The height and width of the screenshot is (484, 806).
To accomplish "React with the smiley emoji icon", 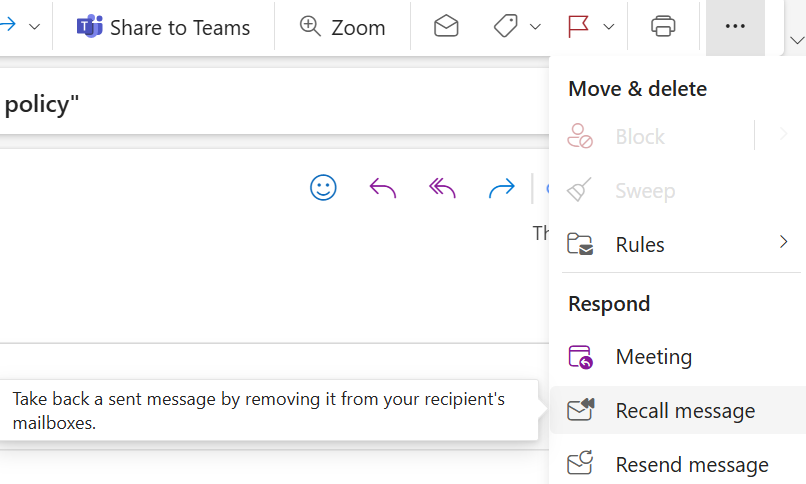I will coord(323,188).
